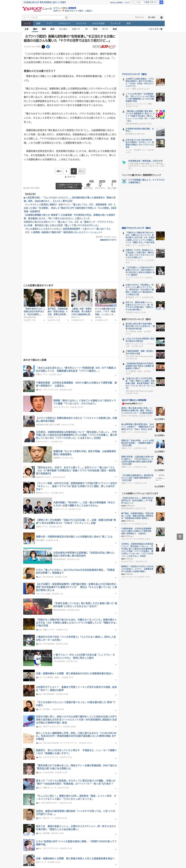
Task: React with 新しい視点 exclamation icon
Action: point(112,185)
